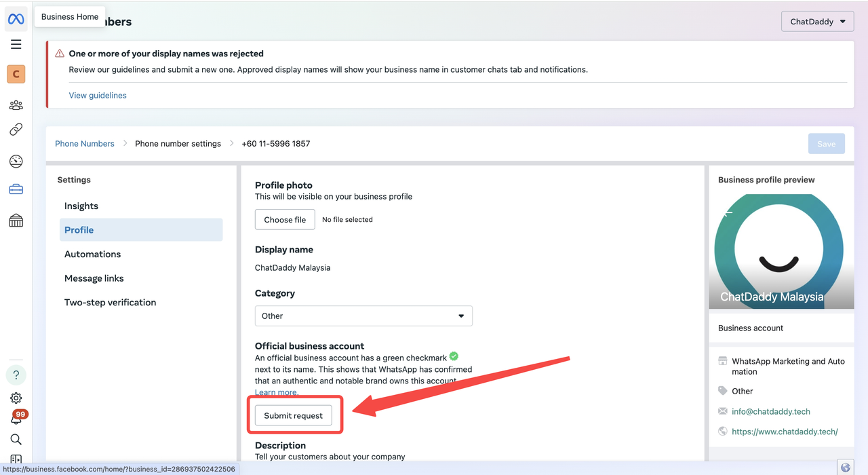Viewport: 868px width, 475px height.
Task: Open the View guidelines link
Action: (98, 96)
